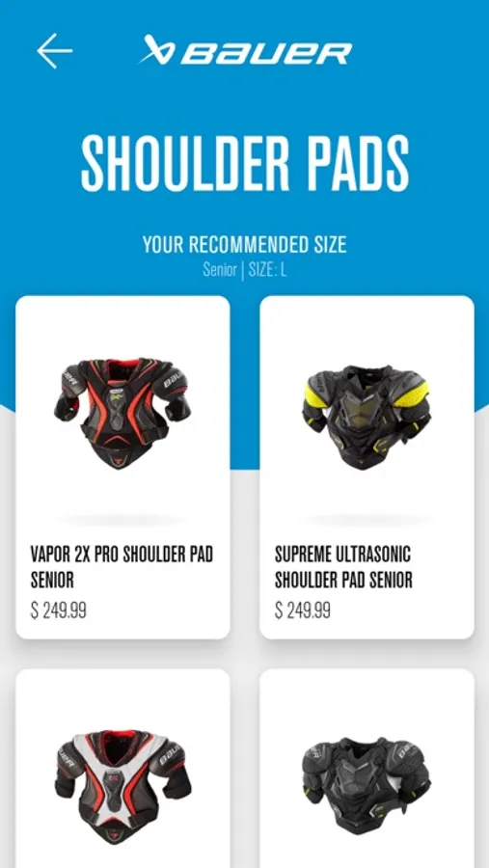Open the Vapor 2X Pro shoulder pad image
This screenshot has width=489, height=868.
pyautogui.click(x=122, y=413)
